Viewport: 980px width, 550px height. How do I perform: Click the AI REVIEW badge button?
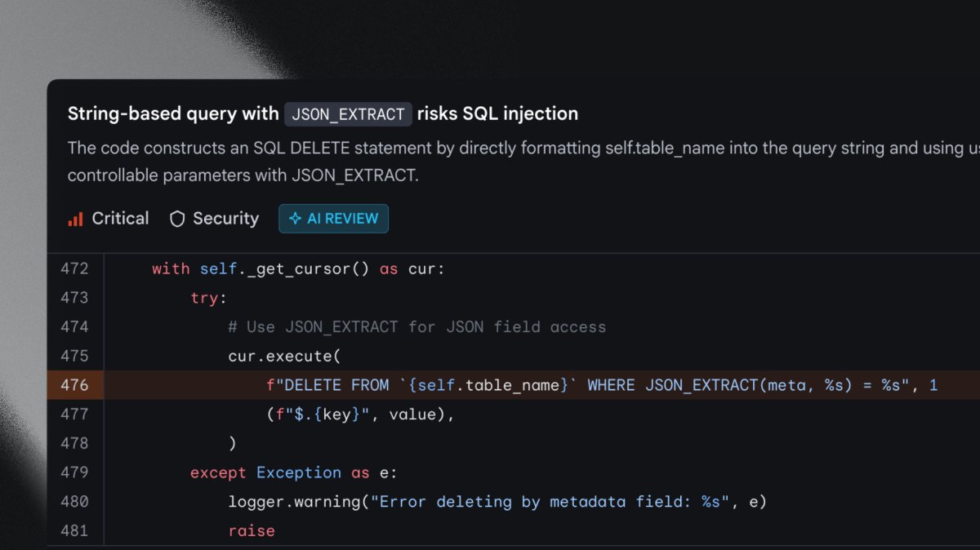click(333, 219)
